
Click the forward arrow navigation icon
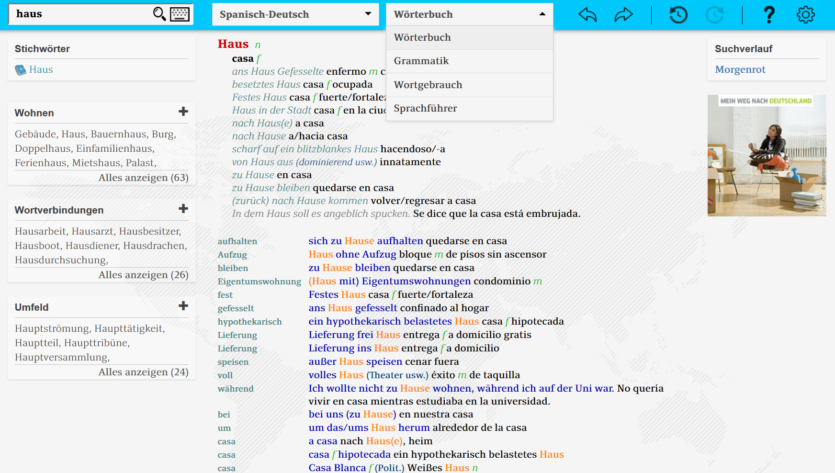(x=624, y=14)
